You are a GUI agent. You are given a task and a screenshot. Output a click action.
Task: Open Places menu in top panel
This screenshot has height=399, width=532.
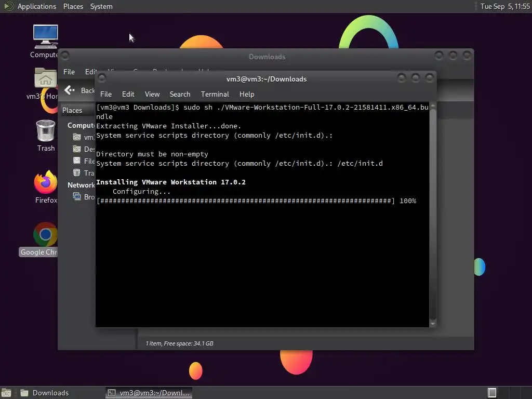pos(73,6)
